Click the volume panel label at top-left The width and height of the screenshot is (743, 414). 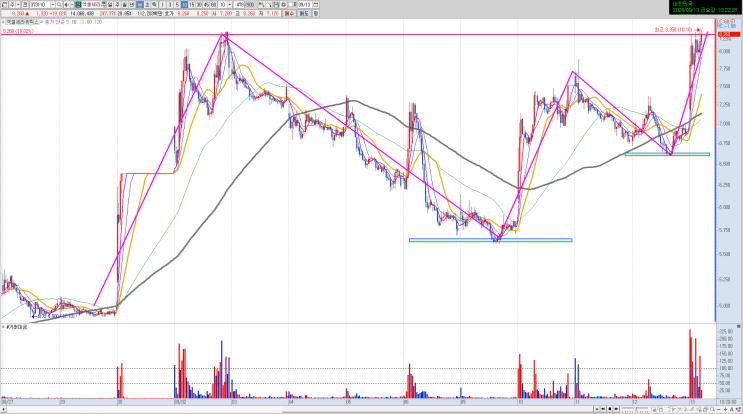(x=16, y=327)
